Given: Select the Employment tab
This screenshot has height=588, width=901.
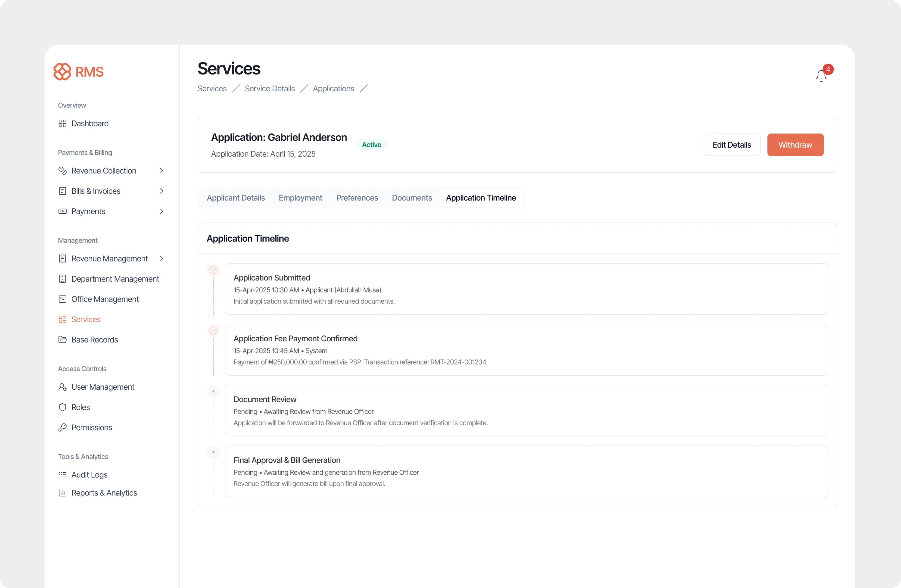Looking at the screenshot, I should 300,198.
